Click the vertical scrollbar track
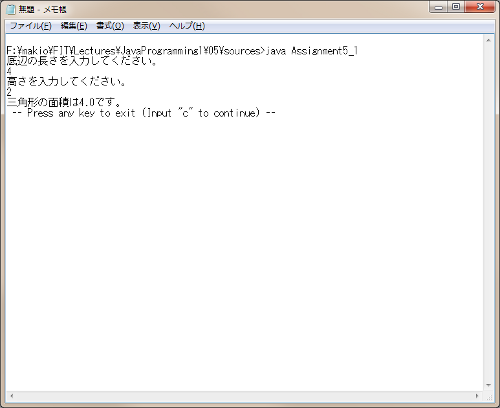 click(488, 213)
